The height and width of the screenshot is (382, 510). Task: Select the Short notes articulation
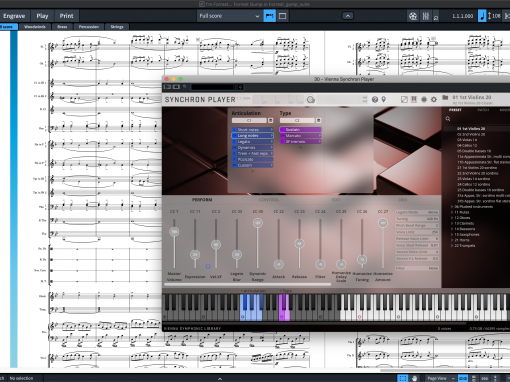(253, 130)
